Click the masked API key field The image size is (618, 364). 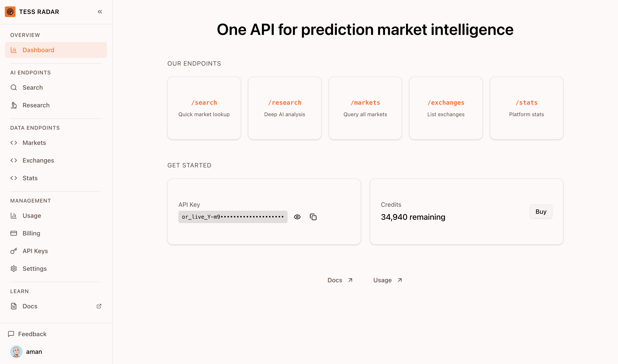tap(233, 217)
